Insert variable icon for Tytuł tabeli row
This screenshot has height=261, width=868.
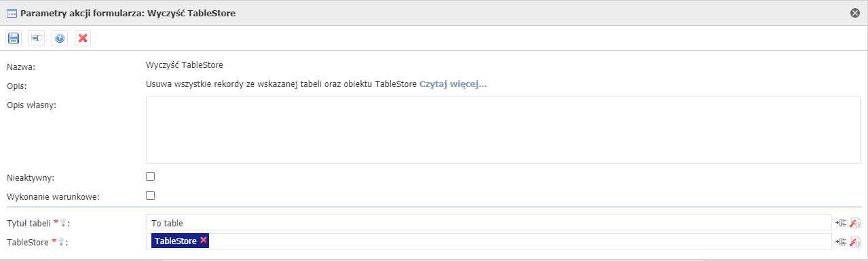pyautogui.click(x=840, y=222)
